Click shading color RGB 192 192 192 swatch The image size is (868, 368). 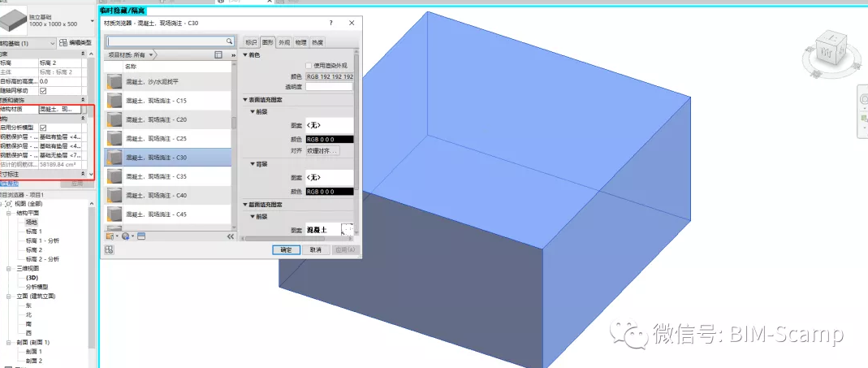[330, 76]
